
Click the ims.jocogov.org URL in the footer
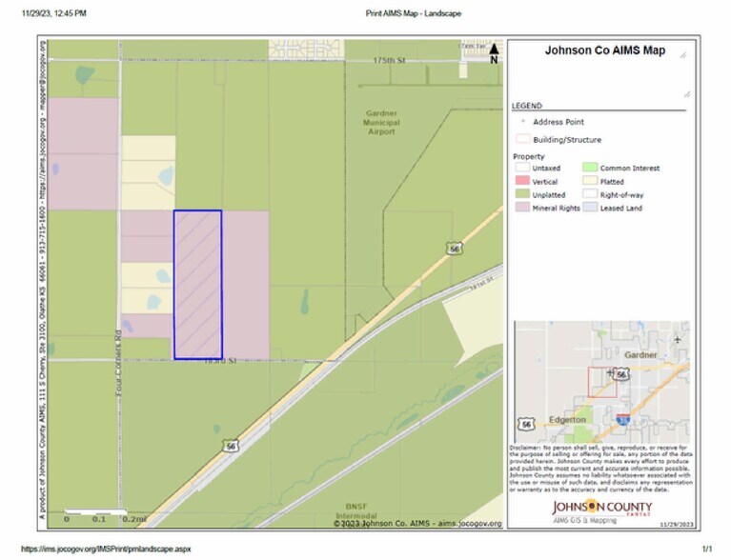pos(106,549)
